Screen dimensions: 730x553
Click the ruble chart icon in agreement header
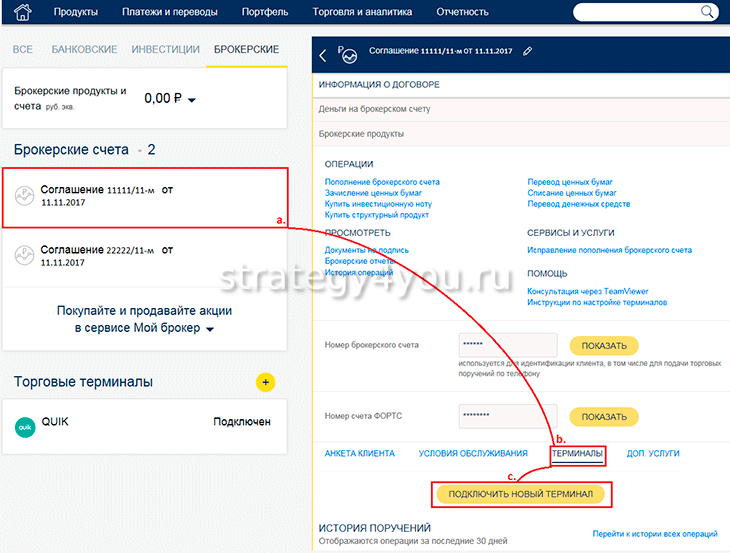(349, 54)
